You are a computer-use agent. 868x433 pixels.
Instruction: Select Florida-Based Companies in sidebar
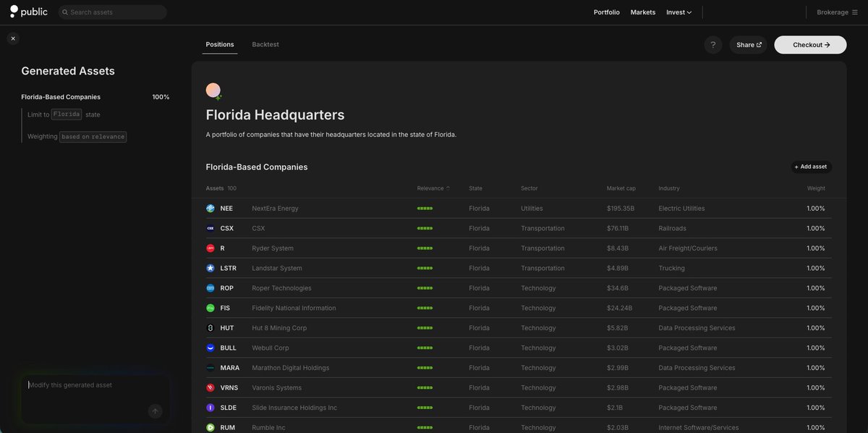[x=61, y=97]
